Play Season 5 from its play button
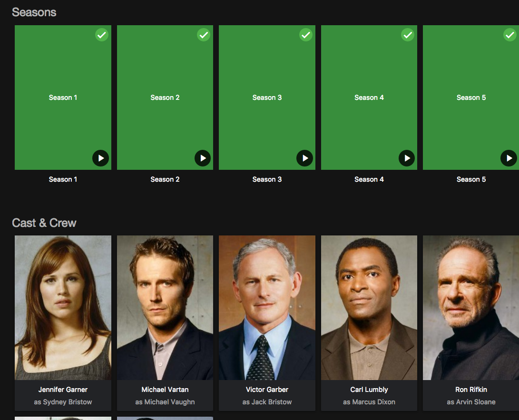Viewport: 519px width, 420px height. click(x=509, y=158)
